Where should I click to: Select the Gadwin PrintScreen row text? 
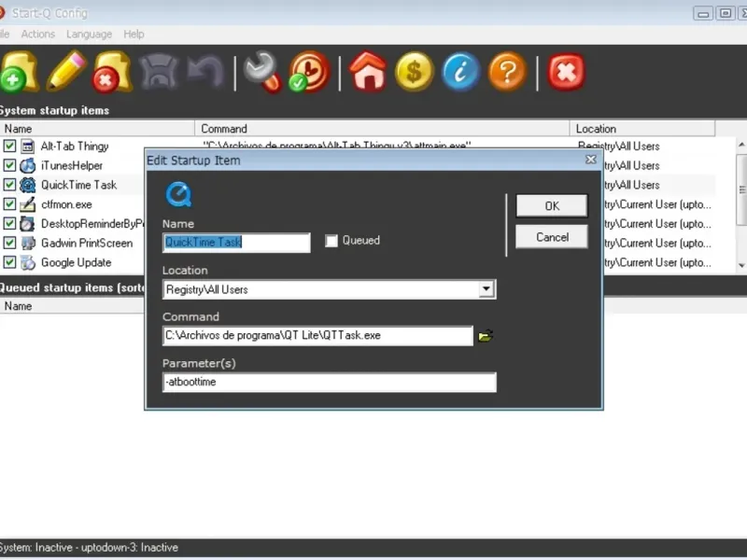[87, 244]
